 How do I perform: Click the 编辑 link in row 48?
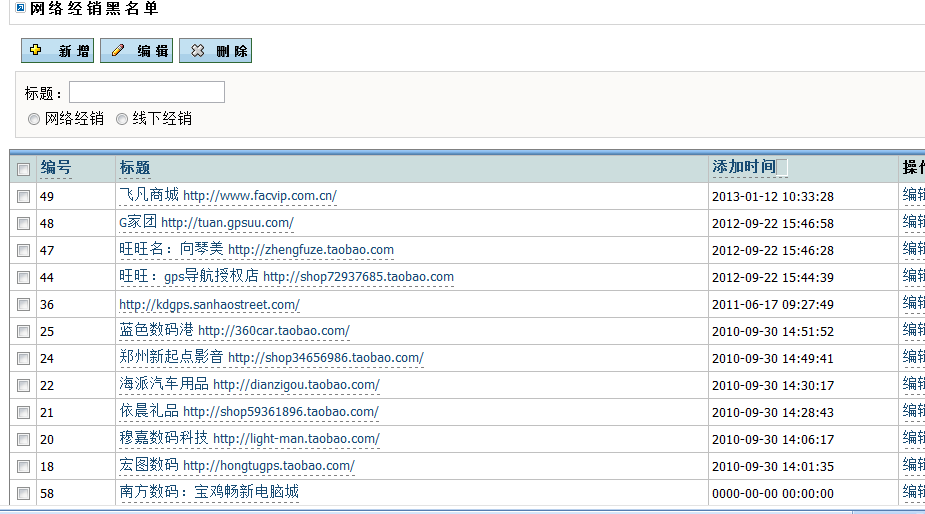(x=914, y=222)
